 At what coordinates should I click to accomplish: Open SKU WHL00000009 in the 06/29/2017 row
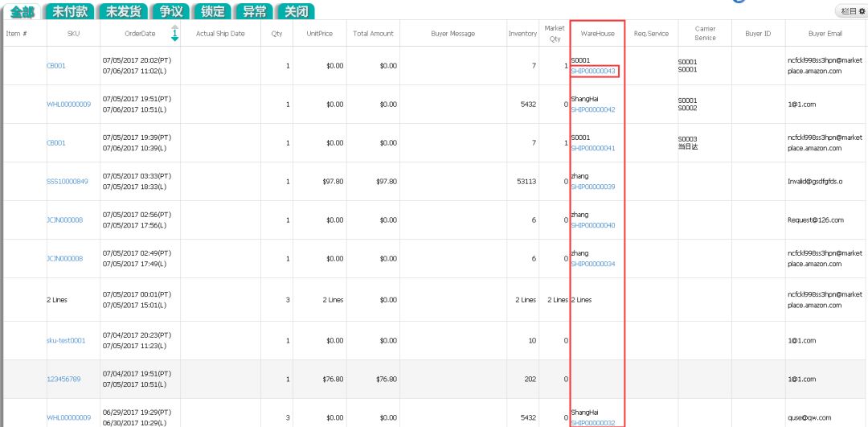68,417
